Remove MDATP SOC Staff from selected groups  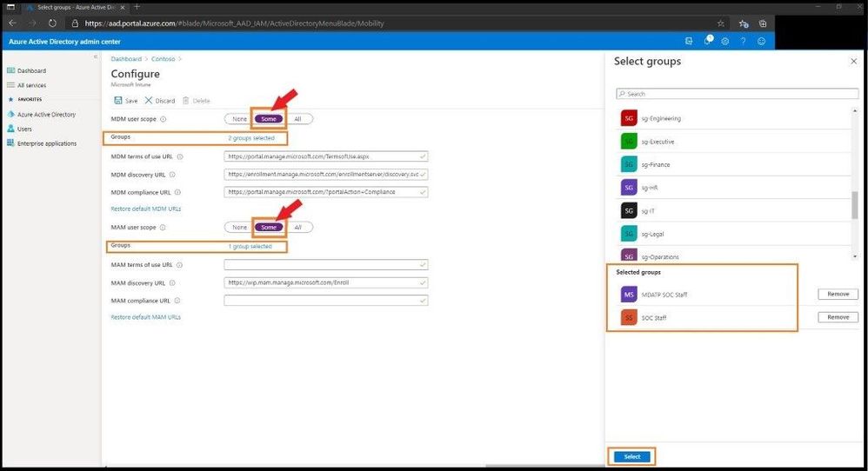click(x=838, y=294)
